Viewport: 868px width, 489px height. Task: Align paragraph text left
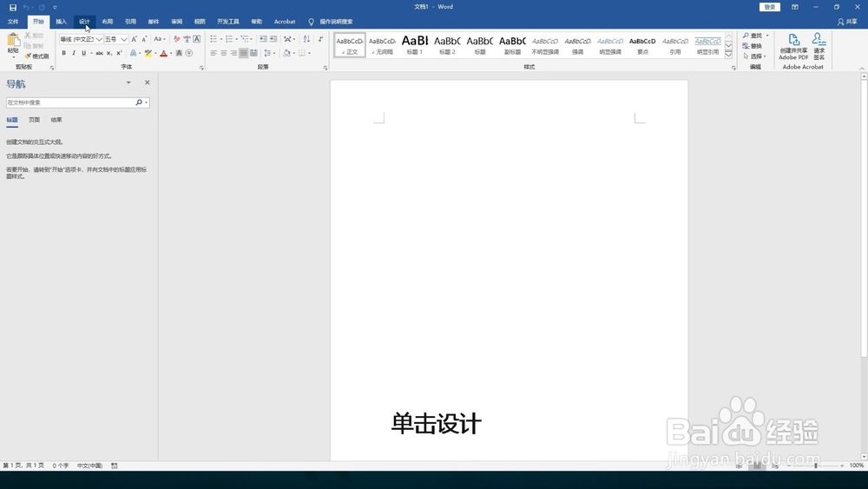coord(214,53)
